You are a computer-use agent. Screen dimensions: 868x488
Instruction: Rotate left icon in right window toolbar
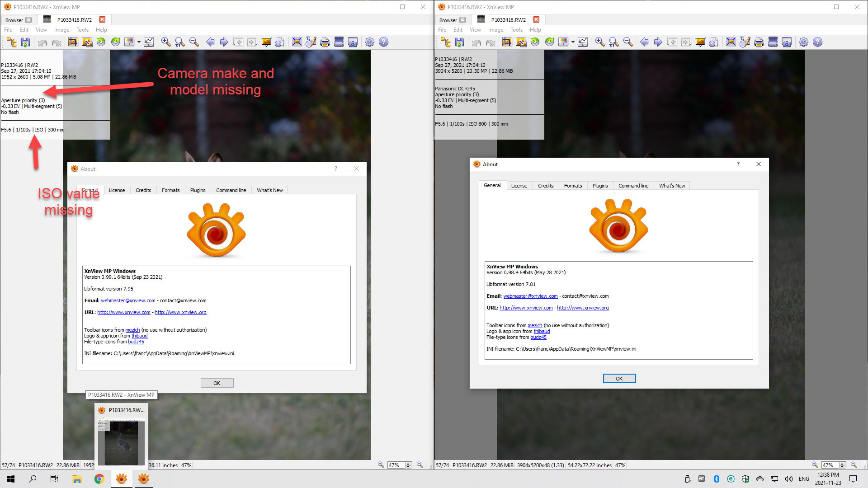click(x=535, y=42)
